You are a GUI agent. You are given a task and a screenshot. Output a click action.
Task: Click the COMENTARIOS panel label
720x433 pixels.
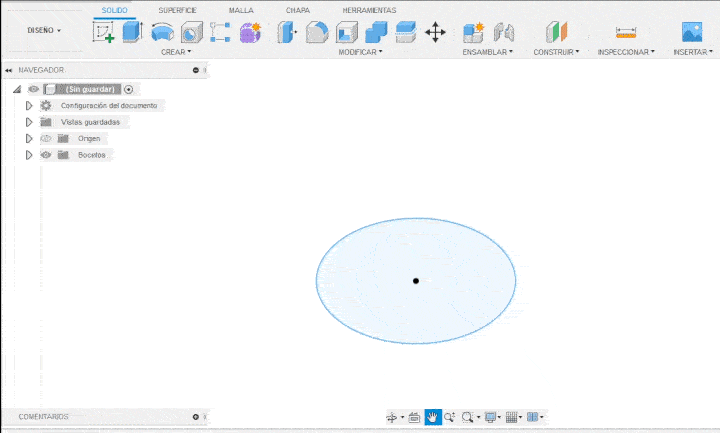(44, 416)
